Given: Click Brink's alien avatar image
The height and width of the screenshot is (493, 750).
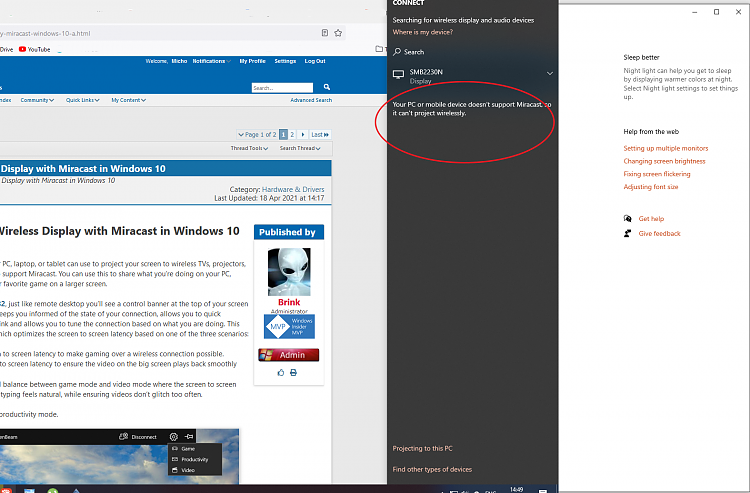Looking at the screenshot, I should click(x=289, y=272).
